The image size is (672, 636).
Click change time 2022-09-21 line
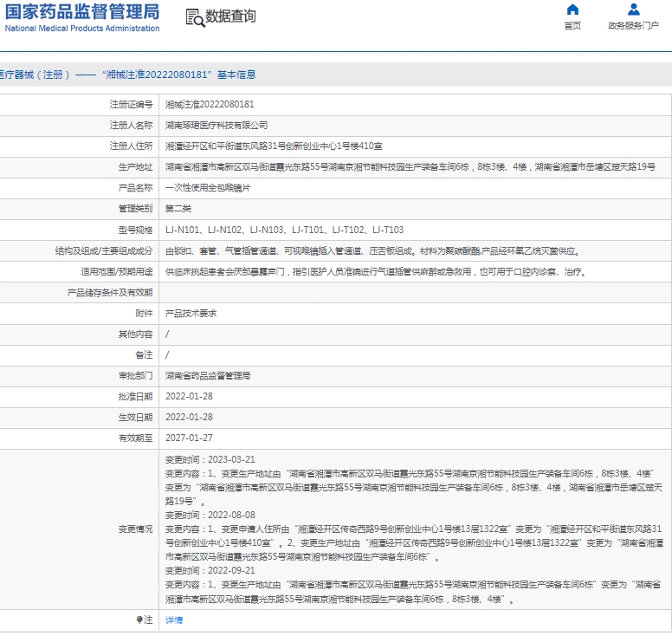pos(210,570)
